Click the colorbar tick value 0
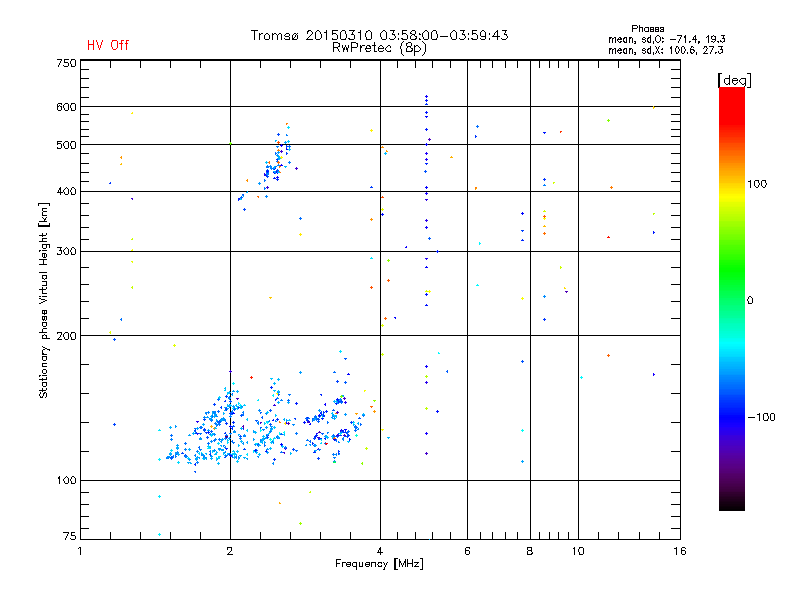Image resolution: width=800 pixels, height=600 pixels. pos(750,301)
